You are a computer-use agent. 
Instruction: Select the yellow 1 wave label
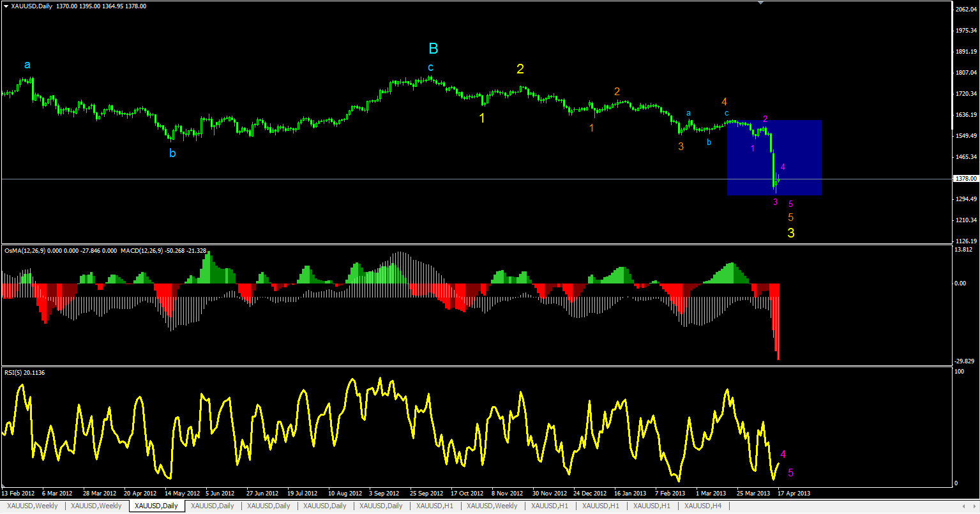(483, 117)
